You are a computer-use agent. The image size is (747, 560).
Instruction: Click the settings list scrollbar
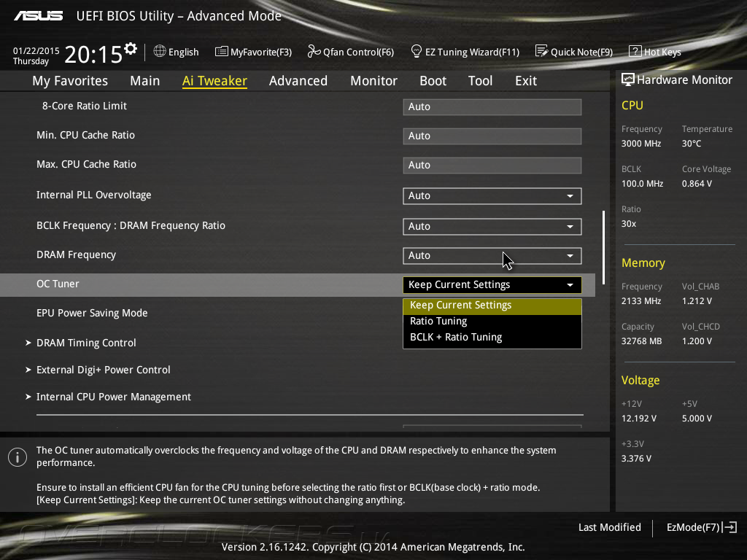click(603, 248)
